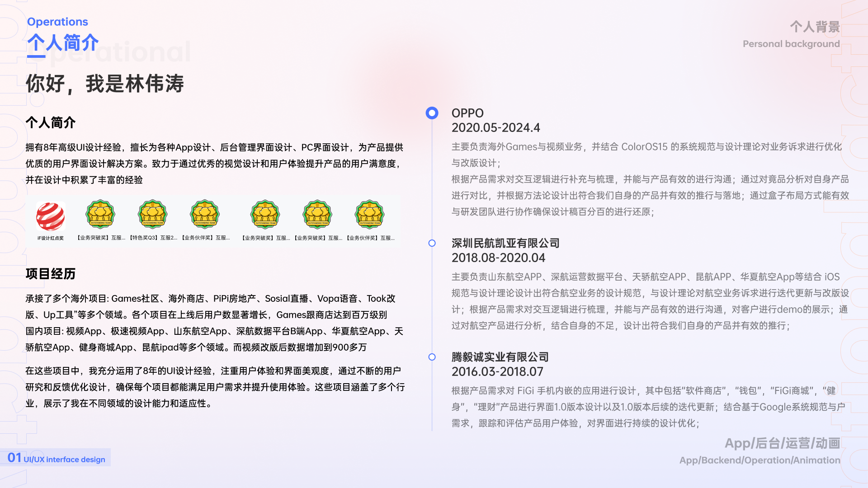The image size is (868, 488).
Task: Click the App/后台/运营/动画 footer text
Action: tap(782, 443)
